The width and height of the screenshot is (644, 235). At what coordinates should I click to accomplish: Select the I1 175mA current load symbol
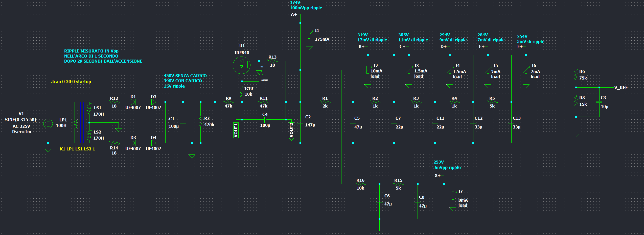[x=309, y=35]
